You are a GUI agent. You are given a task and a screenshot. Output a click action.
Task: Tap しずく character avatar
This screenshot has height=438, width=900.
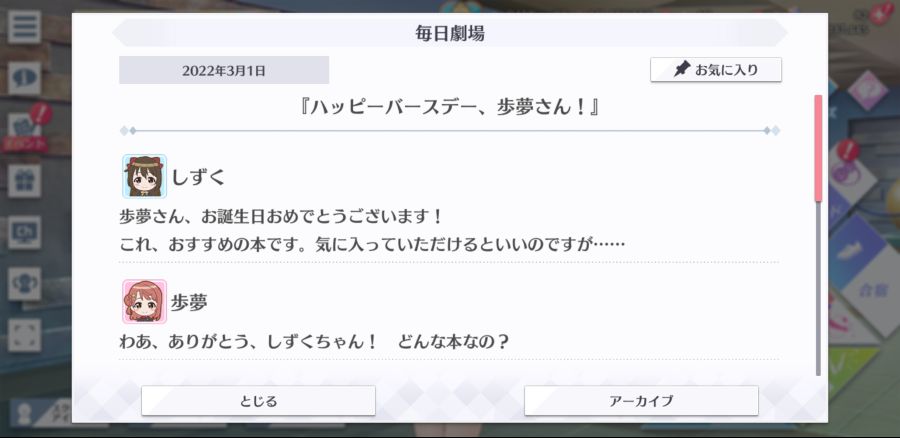[144, 176]
